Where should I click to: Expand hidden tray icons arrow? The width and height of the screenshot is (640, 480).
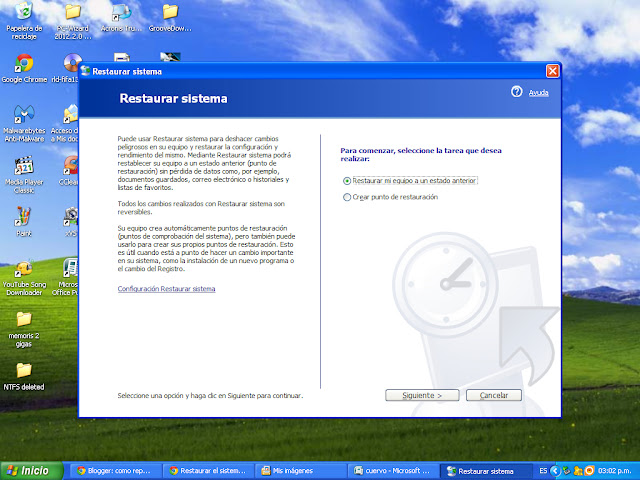point(555,471)
